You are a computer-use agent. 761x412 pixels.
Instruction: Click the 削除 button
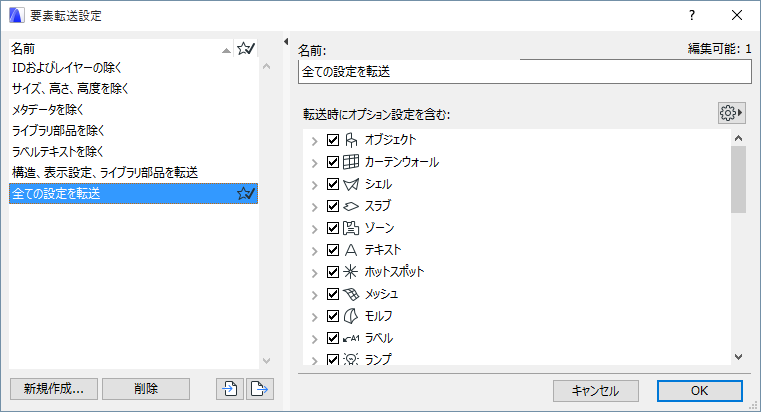coord(146,389)
